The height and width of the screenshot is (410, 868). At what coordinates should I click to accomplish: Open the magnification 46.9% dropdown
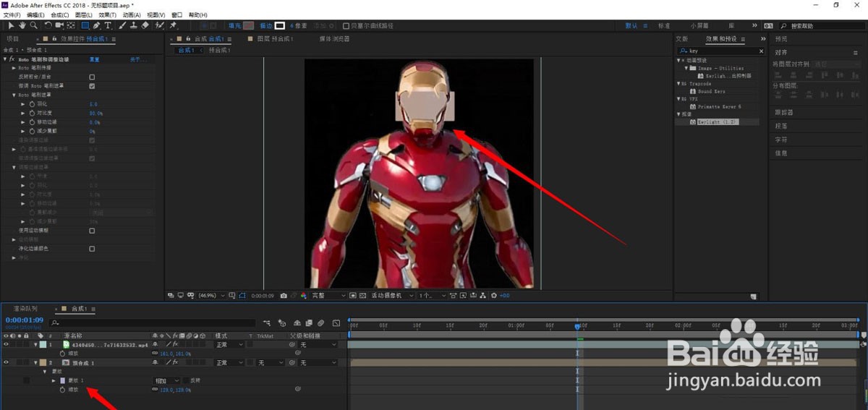pyautogui.click(x=212, y=296)
